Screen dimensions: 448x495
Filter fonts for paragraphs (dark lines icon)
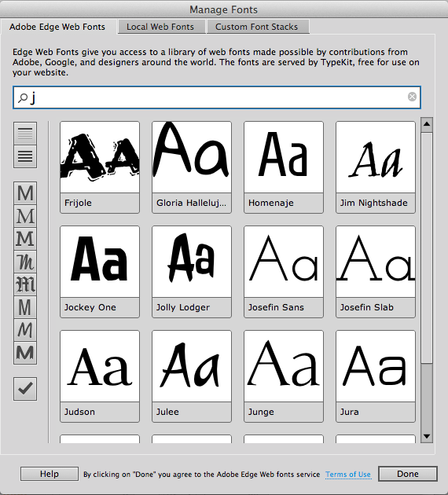pyautogui.click(x=25, y=156)
